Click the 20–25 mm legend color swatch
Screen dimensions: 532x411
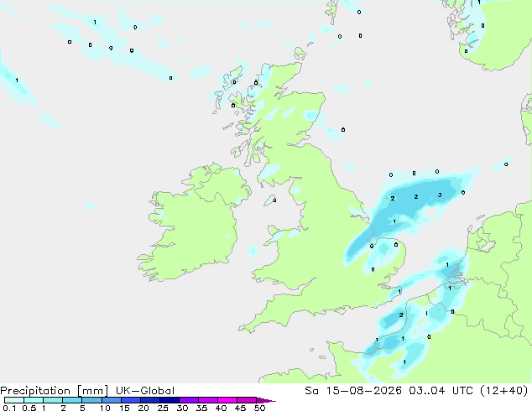(x=149, y=400)
